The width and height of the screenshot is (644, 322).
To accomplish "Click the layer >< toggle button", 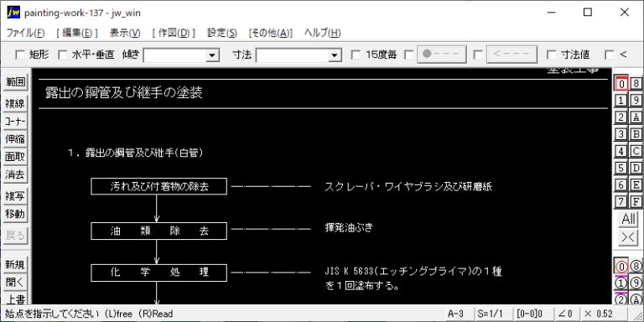I will [x=628, y=238].
